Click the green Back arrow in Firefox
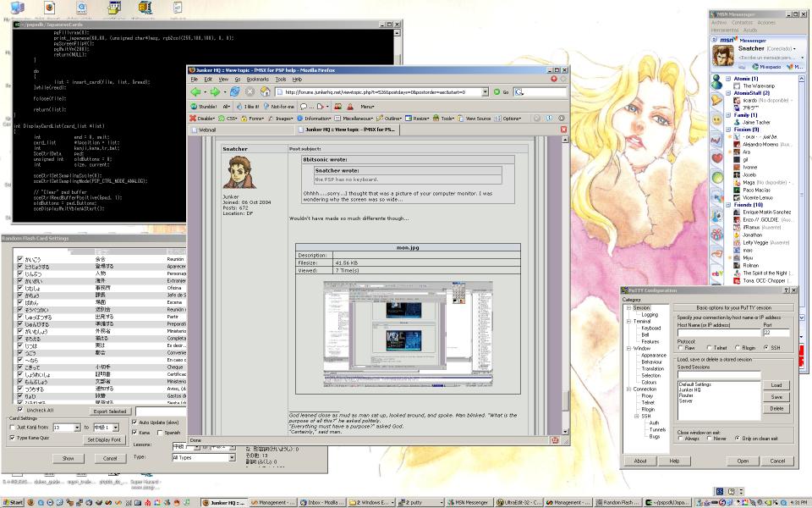Image resolution: width=812 pixels, height=508 pixels. pyautogui.click(x=195, y=91)
